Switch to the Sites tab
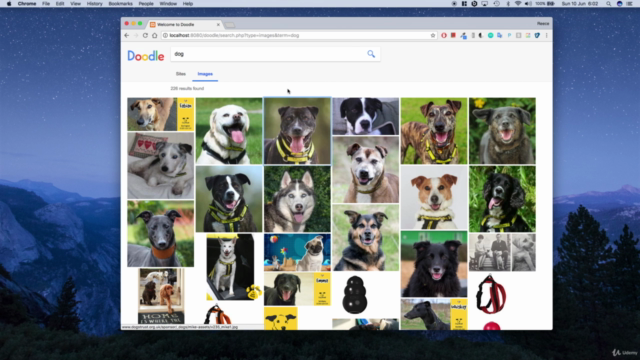This screenshot has height=360, width=640. coord(181,74)
